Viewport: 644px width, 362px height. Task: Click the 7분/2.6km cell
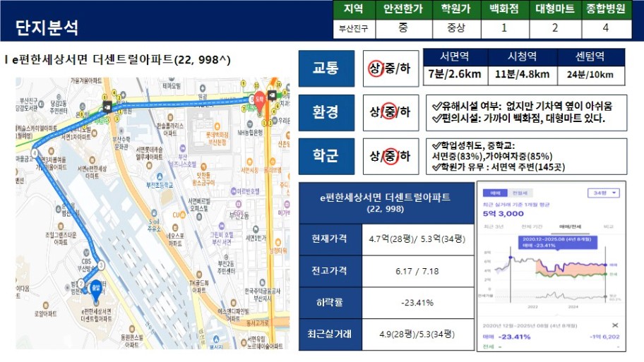(x=455, y=75)
